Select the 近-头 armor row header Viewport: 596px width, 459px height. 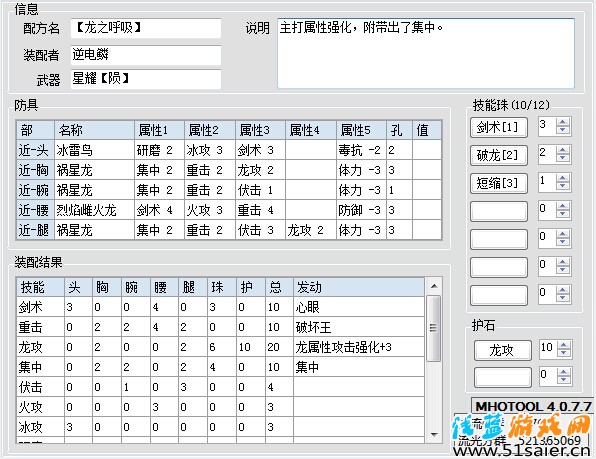(x=35, y=150)
